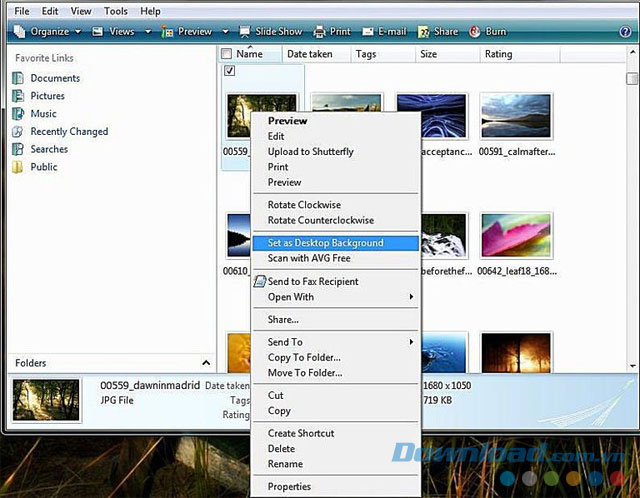Screen dimensions: 640x498
Task: Click the vertical scrollbar thumb of the file list
Action: click(x=632, y=79)
